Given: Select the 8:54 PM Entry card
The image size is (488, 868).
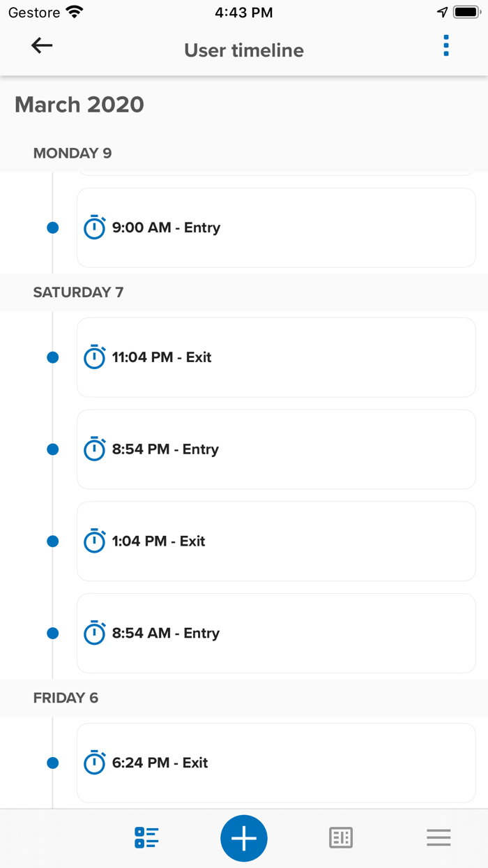Looking at the screenshot, I should pos(276,449).
